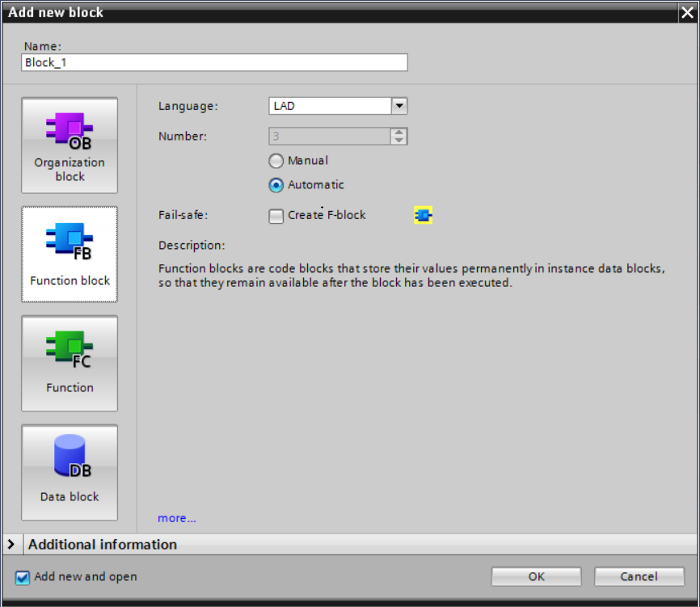Select the Automatic numbering radio button
The image size is (700, 607).
coord(276,185)
